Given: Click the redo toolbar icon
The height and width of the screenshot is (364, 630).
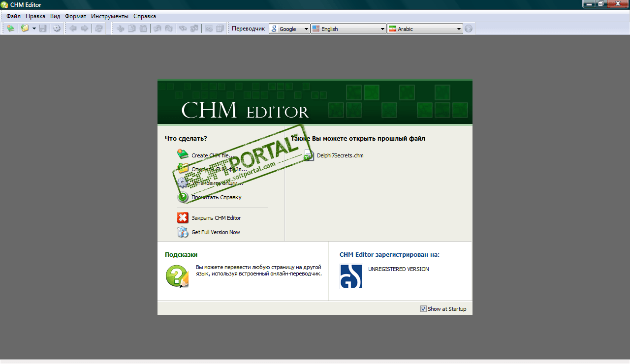Looking at the screenshot, I should pyautogui.click(x=168, y=29).
